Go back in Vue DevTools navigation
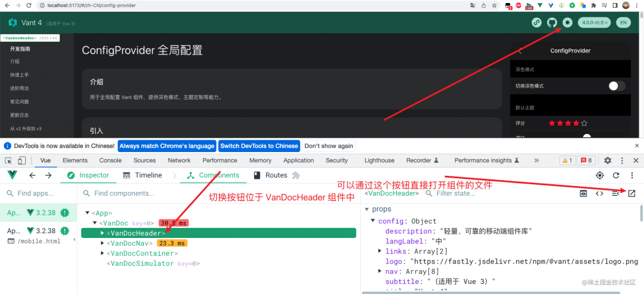The height and width of the screenshot is (294, 644). click(32, 175)
